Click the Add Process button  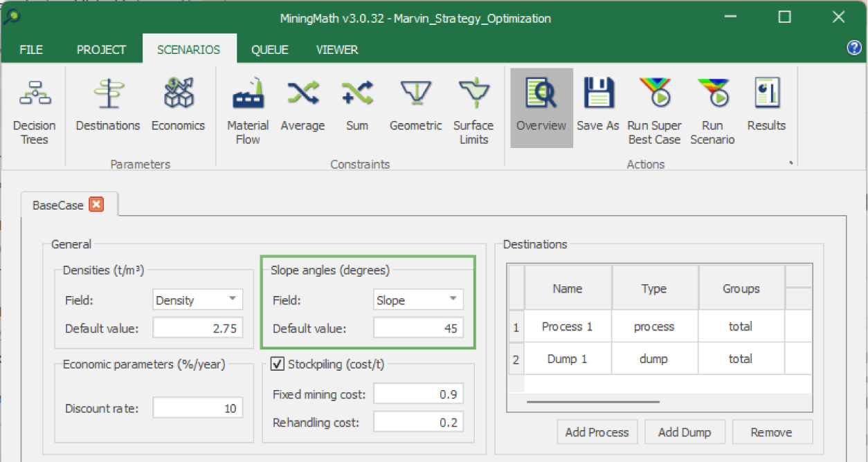(597, 432)
